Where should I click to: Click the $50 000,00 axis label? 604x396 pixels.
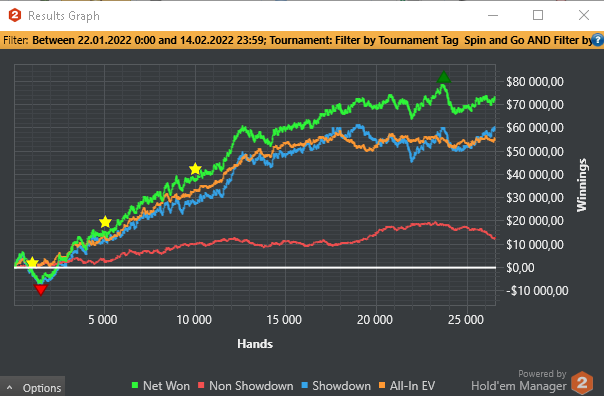[535, 152]
